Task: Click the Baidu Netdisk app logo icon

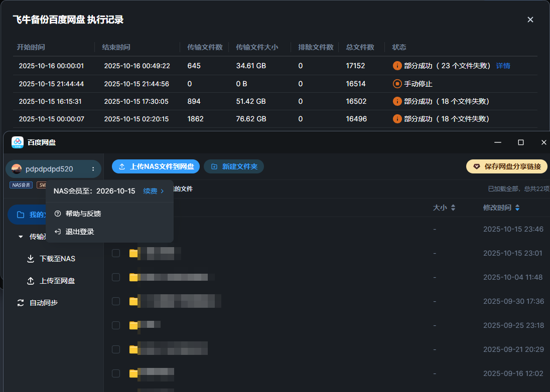Action: [18, 142]
